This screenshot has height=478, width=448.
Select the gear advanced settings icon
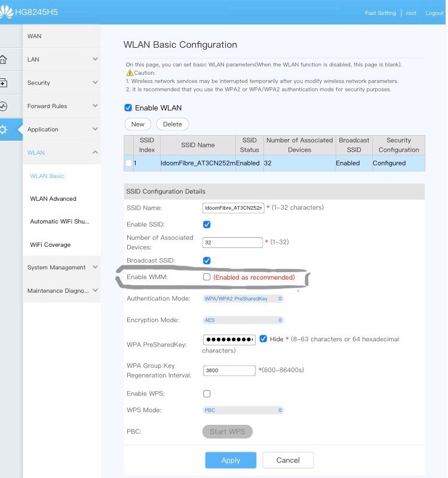coord(4,130)
